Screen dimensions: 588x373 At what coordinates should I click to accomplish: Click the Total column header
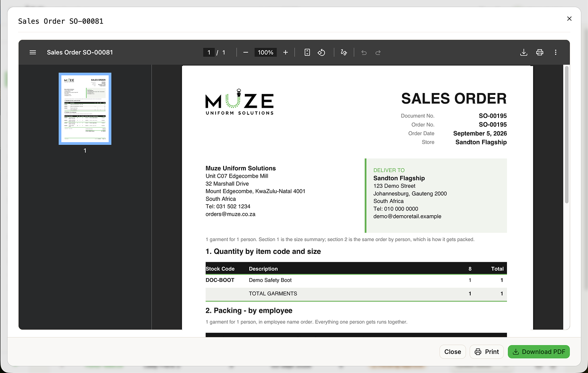(x=497, y=269)
